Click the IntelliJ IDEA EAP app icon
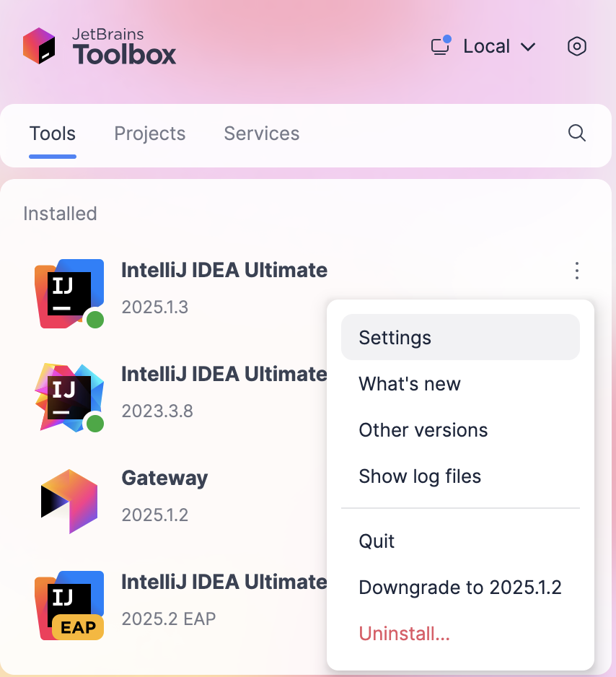This screenshot has width=616, height=677. (x=69, y=605)
